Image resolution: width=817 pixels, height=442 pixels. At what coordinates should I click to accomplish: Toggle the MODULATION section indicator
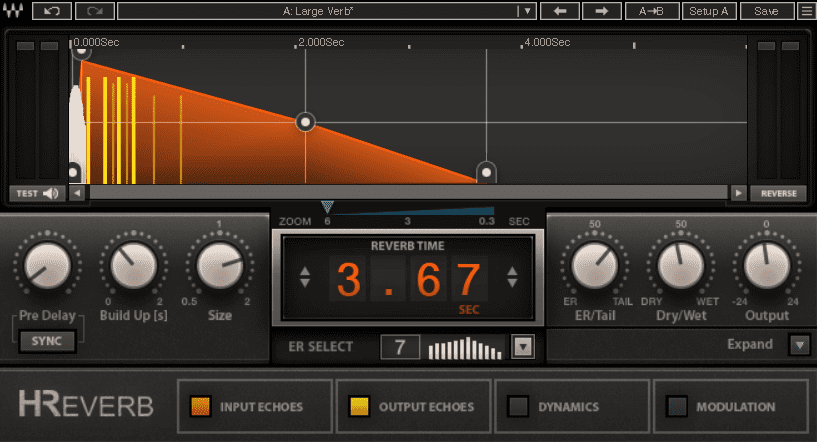click(676, 407)
